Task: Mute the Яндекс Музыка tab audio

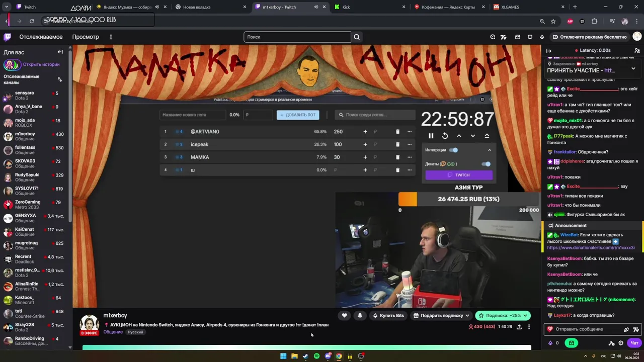Action: pyautogui.click(x=157, y=7)
